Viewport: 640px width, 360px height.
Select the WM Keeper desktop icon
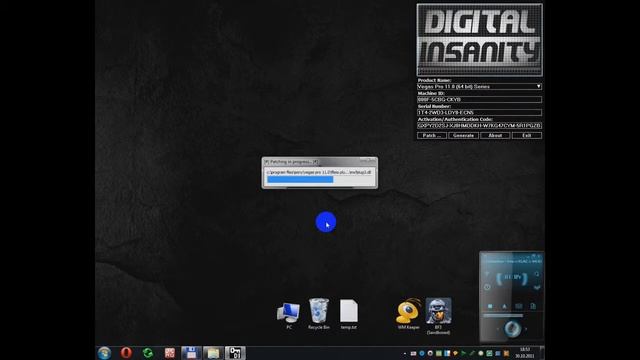(x=408, y=314)
